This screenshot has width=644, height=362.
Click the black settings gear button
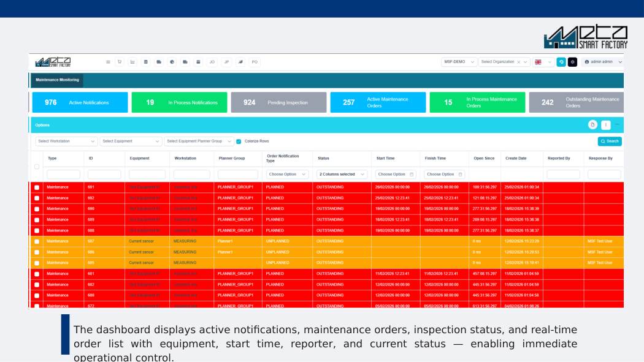click(572, 62)
